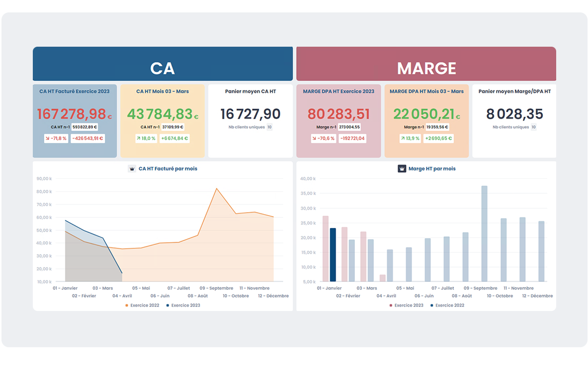Image resolution: width=588 pixels, height=381 pixels.
Task: Open the Panier moyen CA HT card
Action: point(250,121)
